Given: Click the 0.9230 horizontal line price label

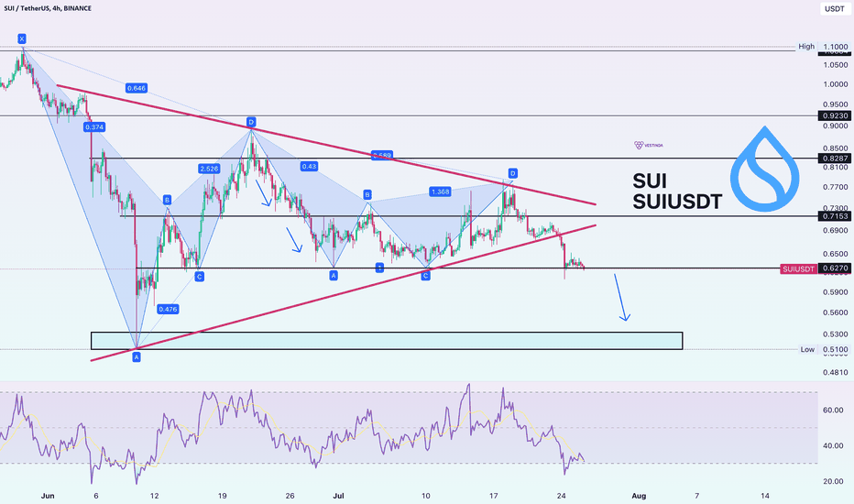Looking at the screenshot, I should tap(835, 116).
